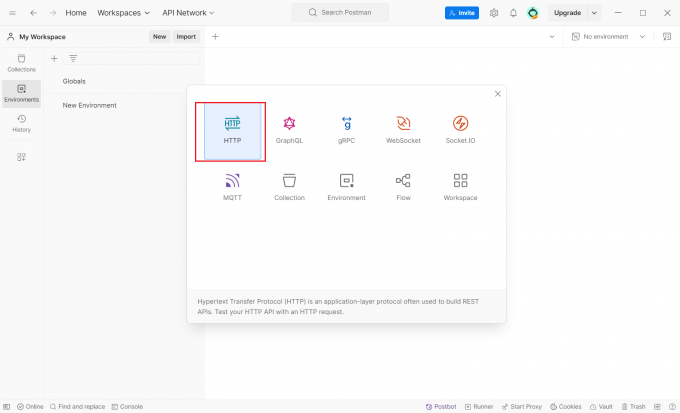
Task: Create a new Collection from the dialog
Action: (x=289, y=188)
